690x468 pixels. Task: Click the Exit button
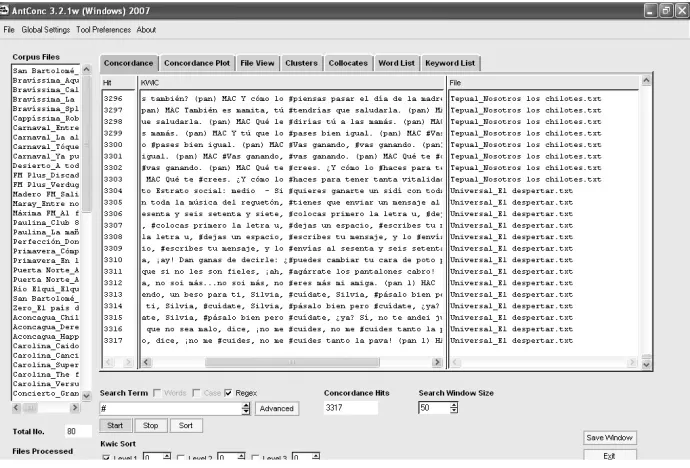(x=609, y=456)
